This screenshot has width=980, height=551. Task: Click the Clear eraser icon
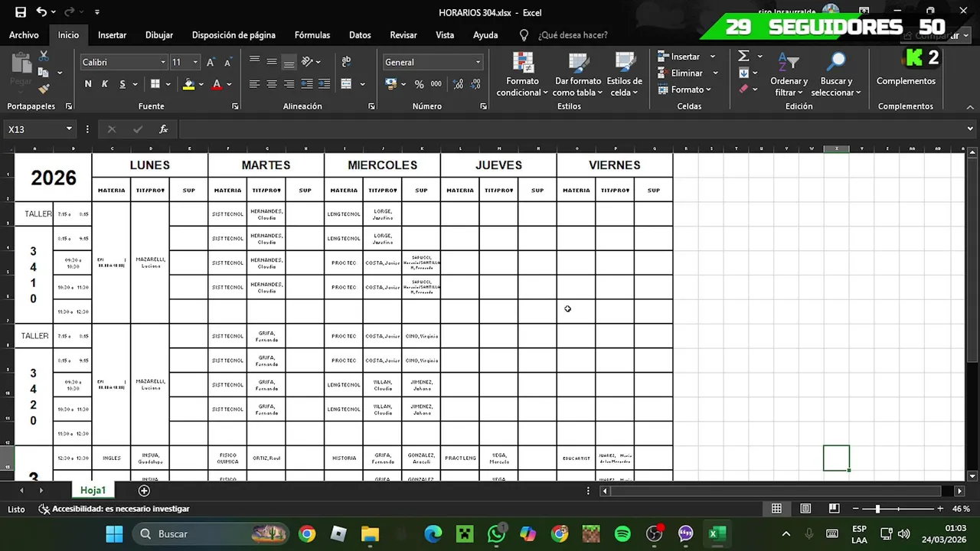[x=743, y=89]
